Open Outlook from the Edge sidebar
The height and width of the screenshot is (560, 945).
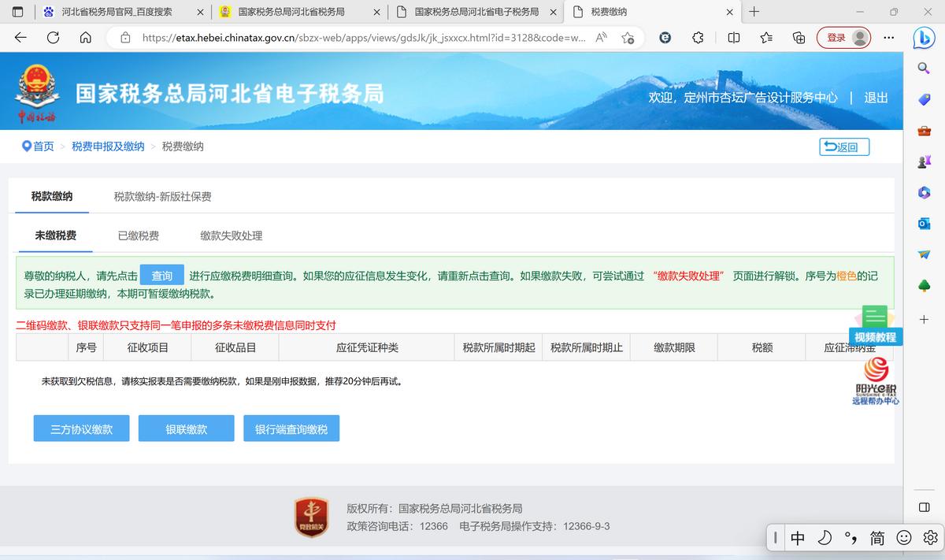pyautogui.click(x=924, y=224)
